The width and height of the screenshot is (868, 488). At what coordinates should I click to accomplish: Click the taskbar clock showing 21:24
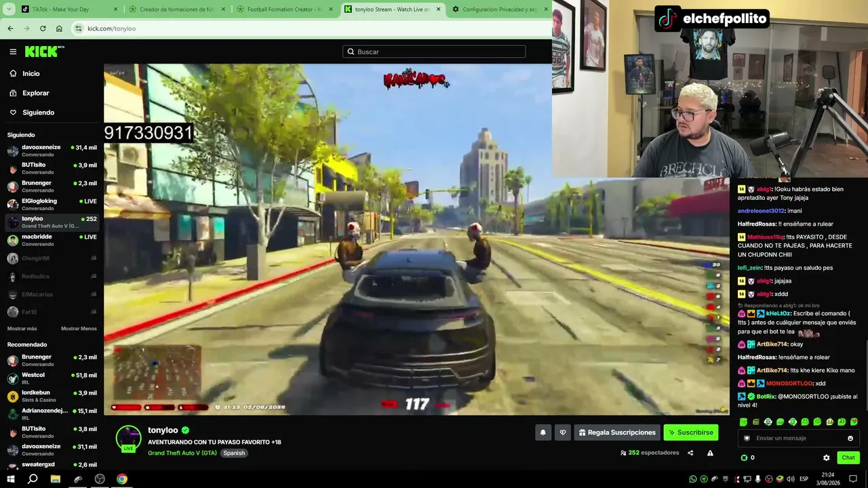[828, 479]
